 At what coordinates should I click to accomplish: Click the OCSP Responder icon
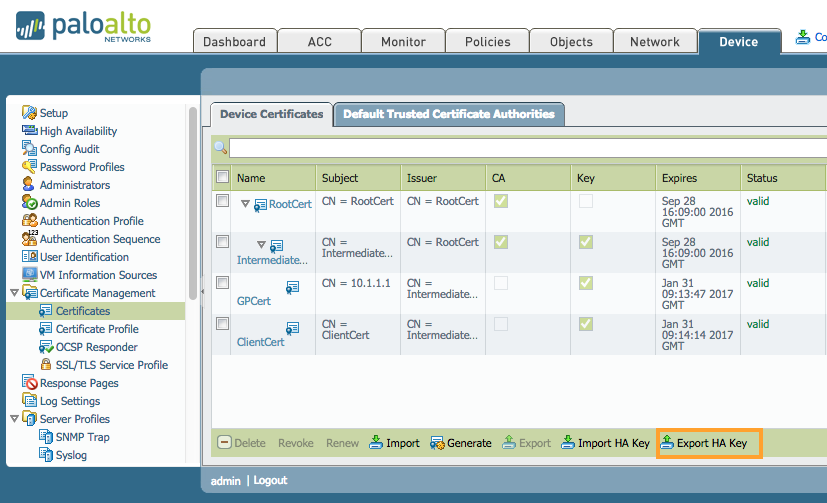pyautogui.click(x=45, y=347)
